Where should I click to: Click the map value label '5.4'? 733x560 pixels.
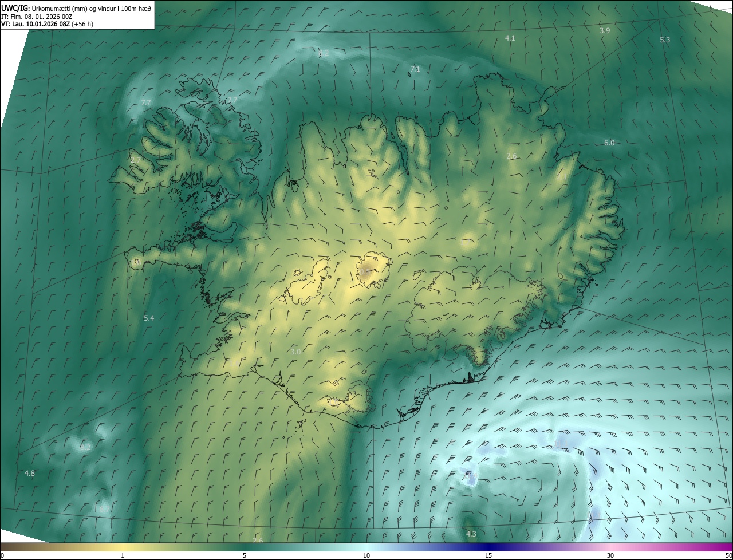149,317
